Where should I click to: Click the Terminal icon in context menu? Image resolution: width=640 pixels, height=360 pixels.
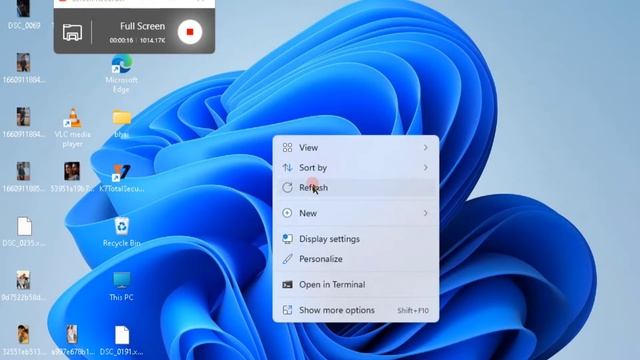287,284
